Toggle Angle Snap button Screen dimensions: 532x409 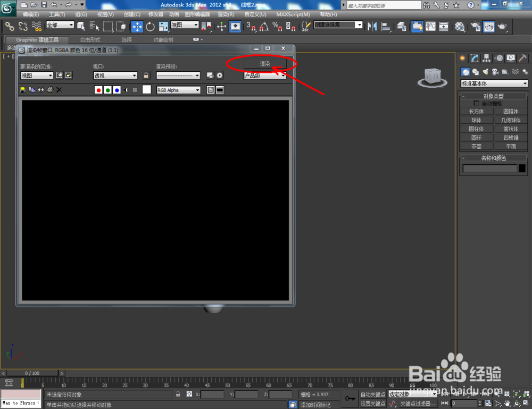pyautogui.click(x=264, y=26)
